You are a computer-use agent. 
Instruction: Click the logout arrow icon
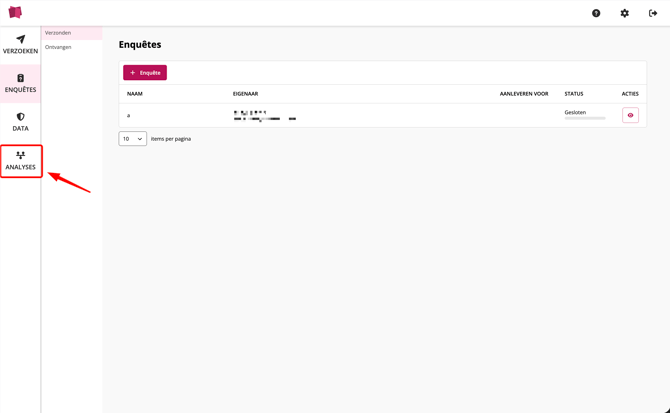(x=653, y=13)
